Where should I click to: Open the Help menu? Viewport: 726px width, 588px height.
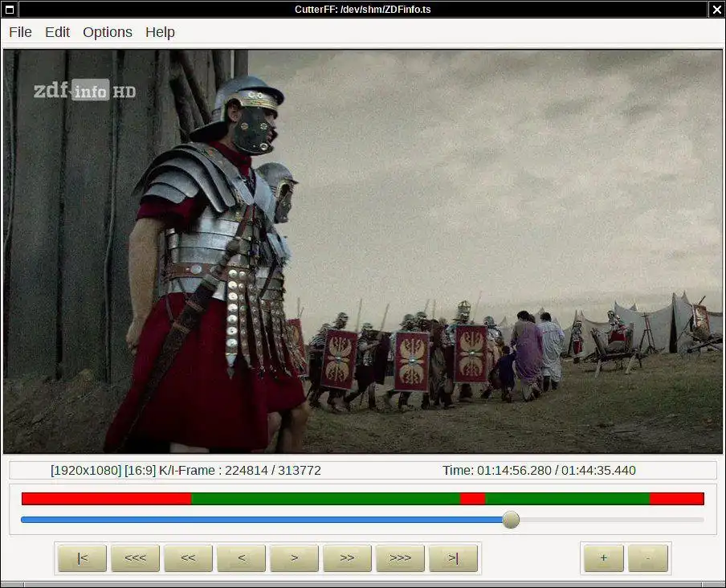tap(160, 32)
